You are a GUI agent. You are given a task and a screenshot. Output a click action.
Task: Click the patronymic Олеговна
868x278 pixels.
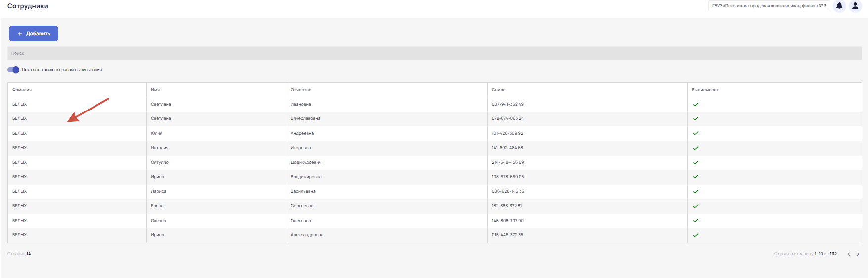pyautogui.click(x=300, y=221)
